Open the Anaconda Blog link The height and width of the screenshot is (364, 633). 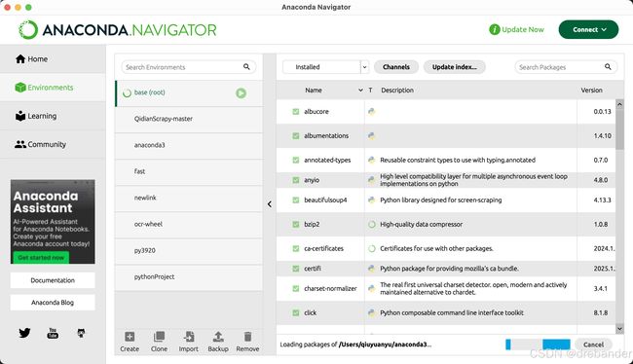pyautogui.click(x=53, y=303)
